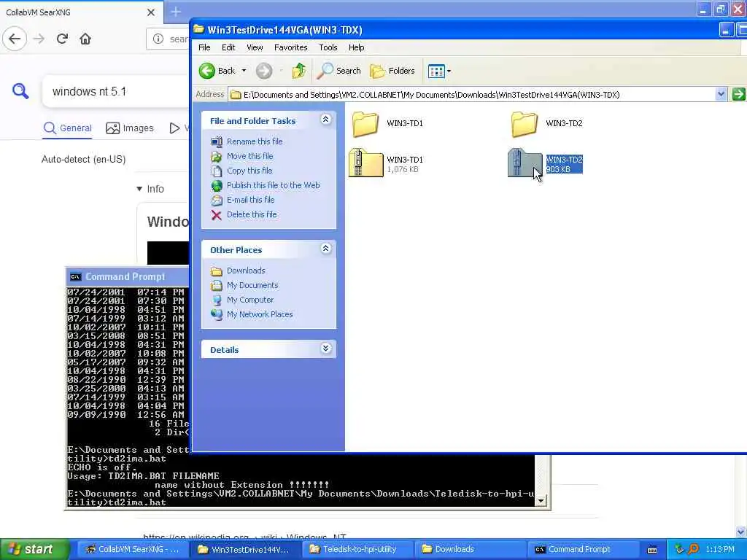Go to My Computer in Other Places
Image resolution: width=747 pixels, height=560 pixels.
(250, 300)
